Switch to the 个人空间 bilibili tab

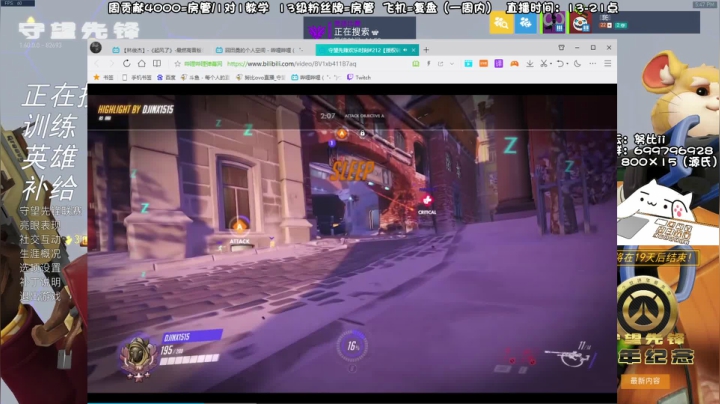click(x=259, y=50)
